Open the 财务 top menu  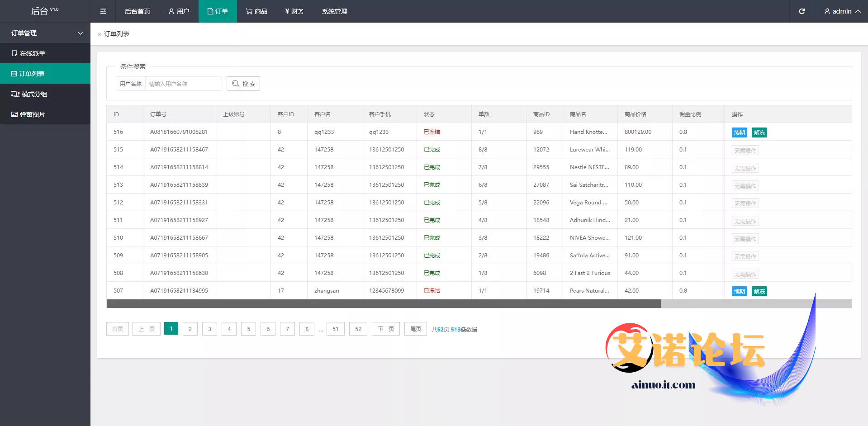pos(294,11)
